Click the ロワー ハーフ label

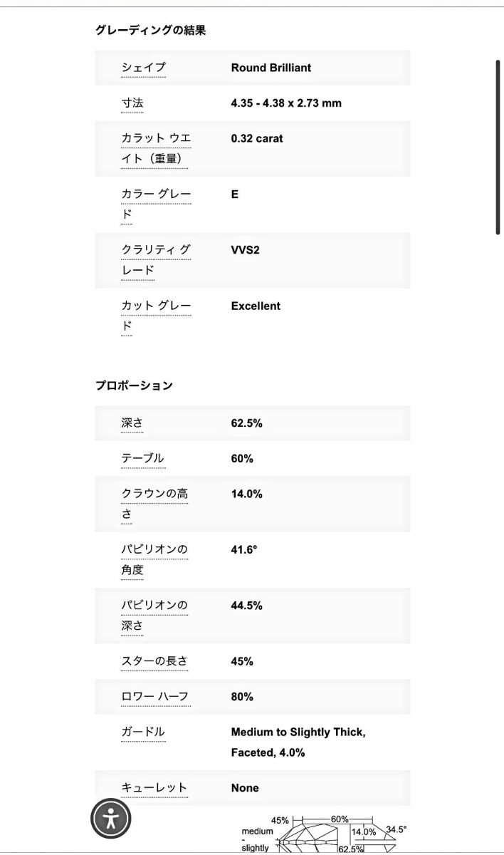click(154, 697)
